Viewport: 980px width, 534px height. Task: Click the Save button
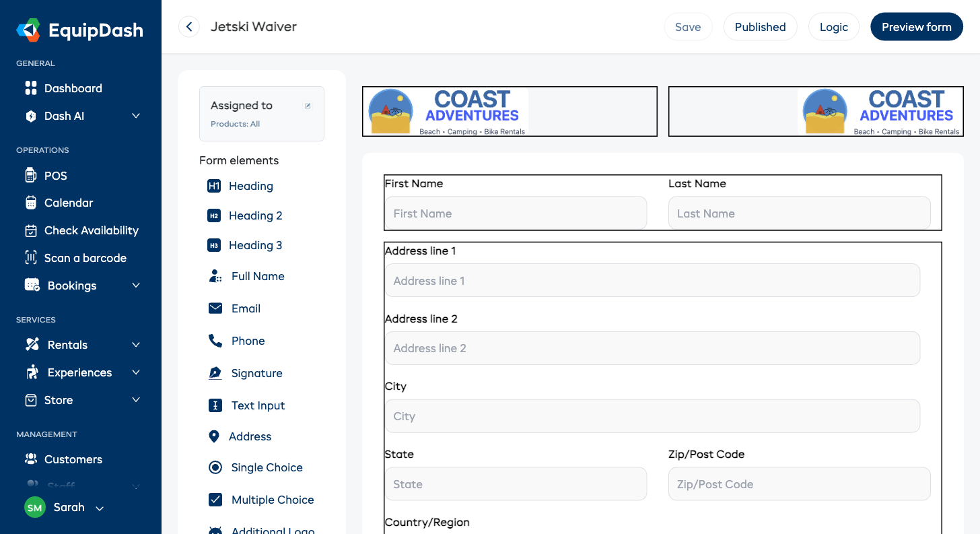[x=688, y=27]
